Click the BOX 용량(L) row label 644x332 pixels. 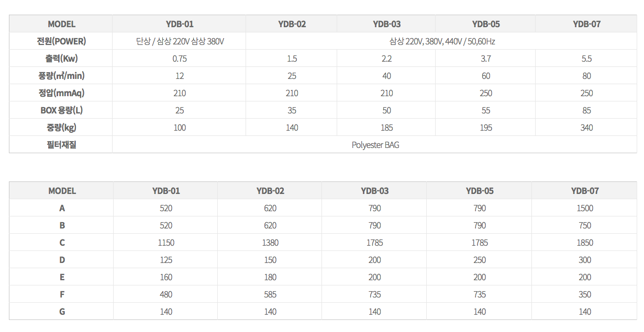coord(61,110)
